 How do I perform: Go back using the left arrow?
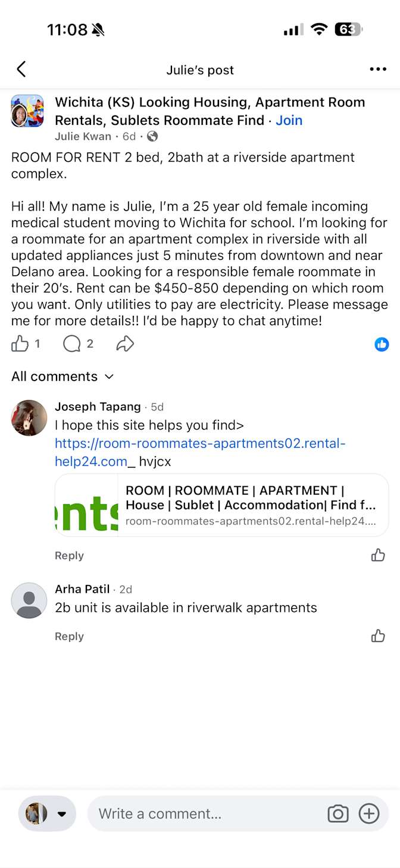pos(21,70)
